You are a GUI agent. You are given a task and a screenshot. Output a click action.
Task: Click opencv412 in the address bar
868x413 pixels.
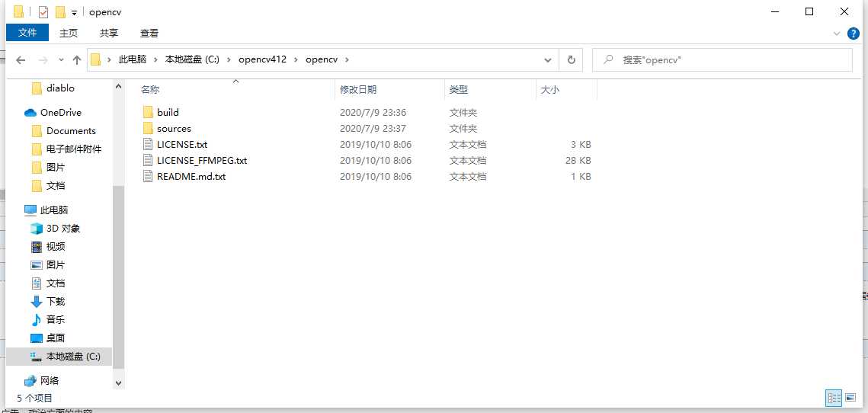click(262, 59)
